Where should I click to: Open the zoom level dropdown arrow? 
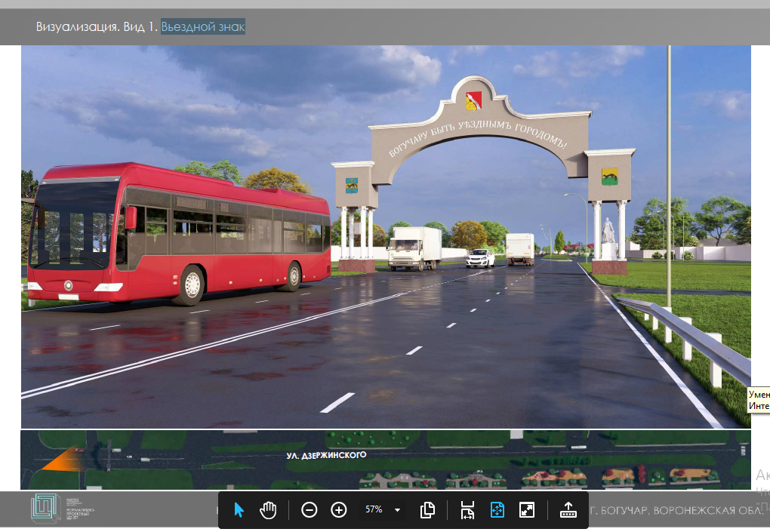point(397,510)
